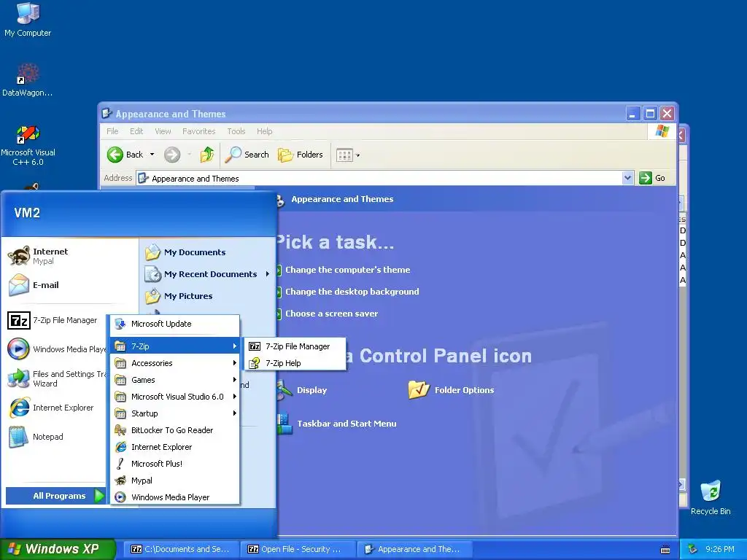Toggle the Folders pane button
The width and height of the screenshot is (747, 560).
point(301,155)
